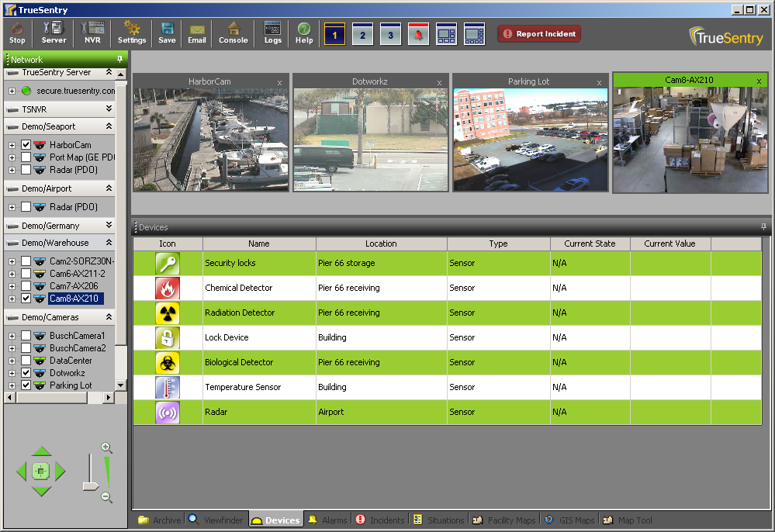
Task: Open the Console icon
Action: click(234, 33)
